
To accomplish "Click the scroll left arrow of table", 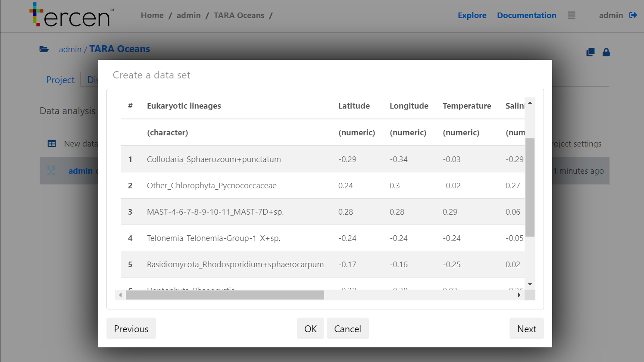I will 120,295.
